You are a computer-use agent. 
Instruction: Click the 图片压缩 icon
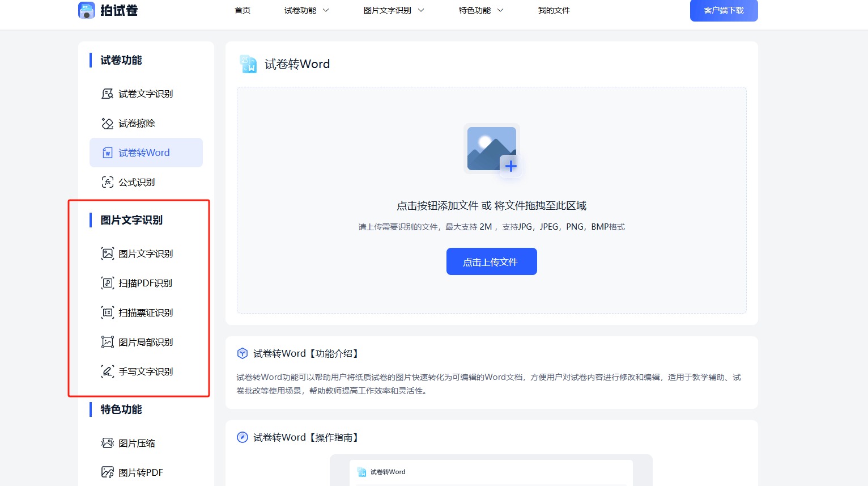[x=107, y=443]
